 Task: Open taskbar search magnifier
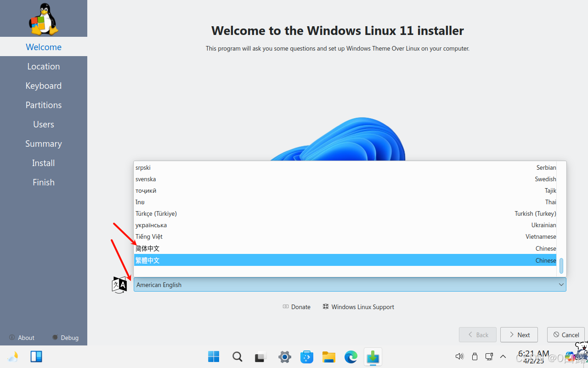click(237, 356)
